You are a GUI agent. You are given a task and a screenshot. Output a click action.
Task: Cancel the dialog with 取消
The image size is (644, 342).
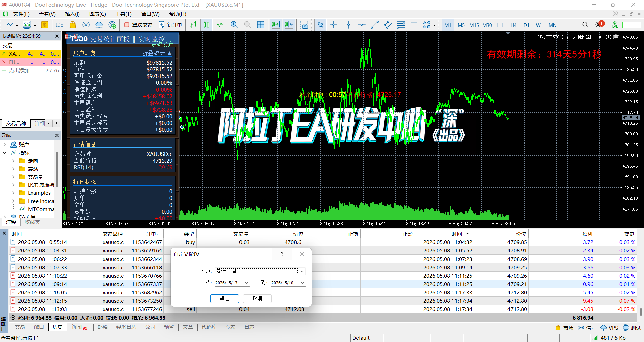[x=257, y=299]
